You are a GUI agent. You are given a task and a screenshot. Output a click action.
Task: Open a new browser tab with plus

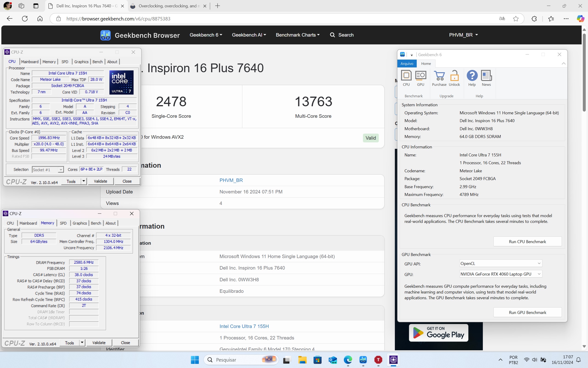pyautogui.click(x=218, y=6)
